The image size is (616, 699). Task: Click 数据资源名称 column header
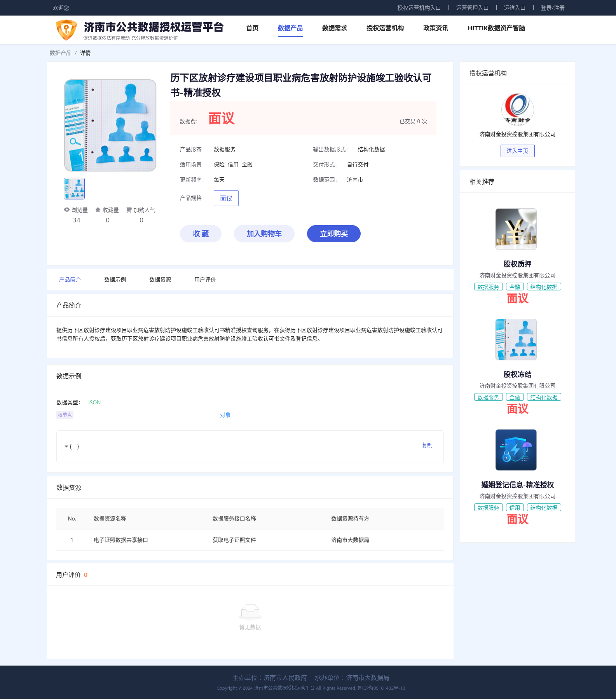110,519
